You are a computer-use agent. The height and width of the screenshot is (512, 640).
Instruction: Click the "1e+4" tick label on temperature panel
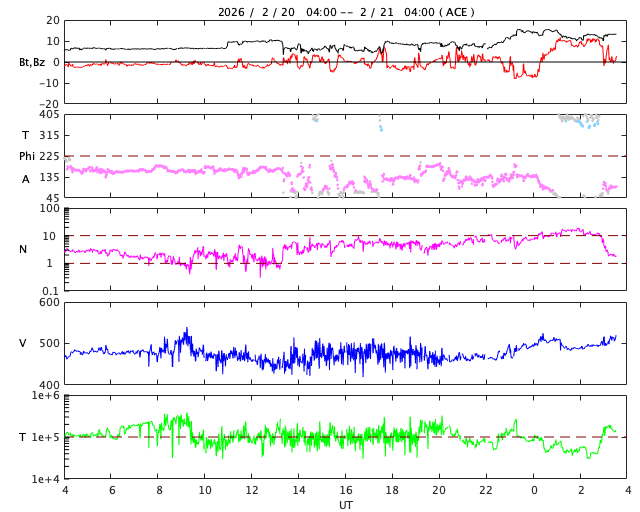point(45,479)
